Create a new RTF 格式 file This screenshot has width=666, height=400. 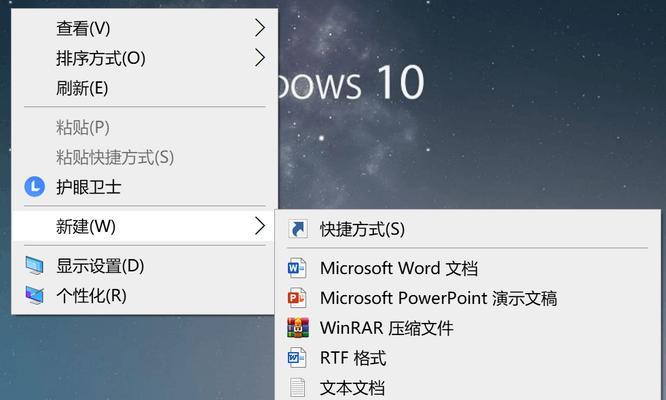click(x=468, y=358)
